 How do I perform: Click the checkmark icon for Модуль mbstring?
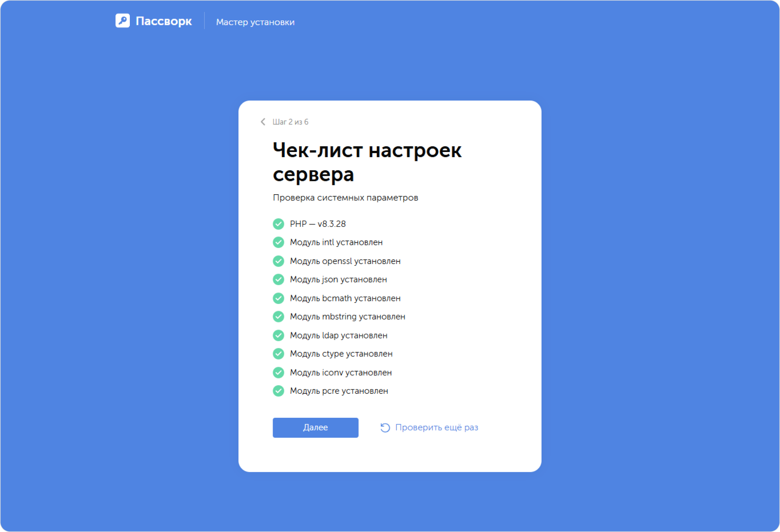[279, 316]
